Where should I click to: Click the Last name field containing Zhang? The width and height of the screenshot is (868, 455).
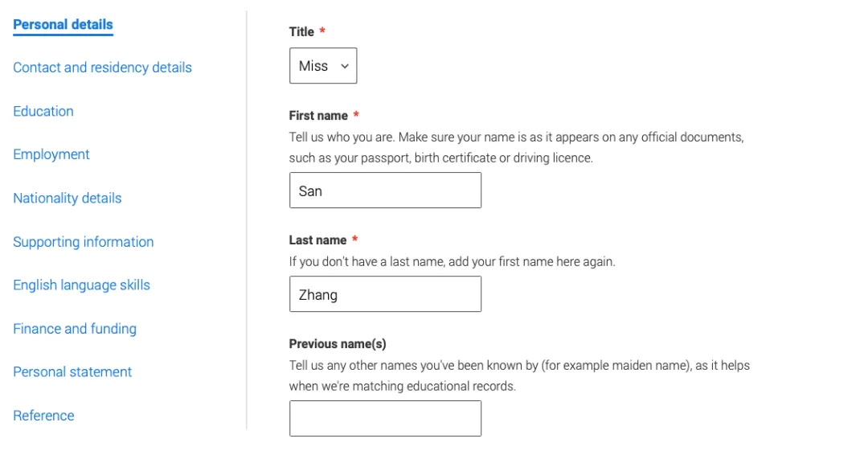point(385,294)
